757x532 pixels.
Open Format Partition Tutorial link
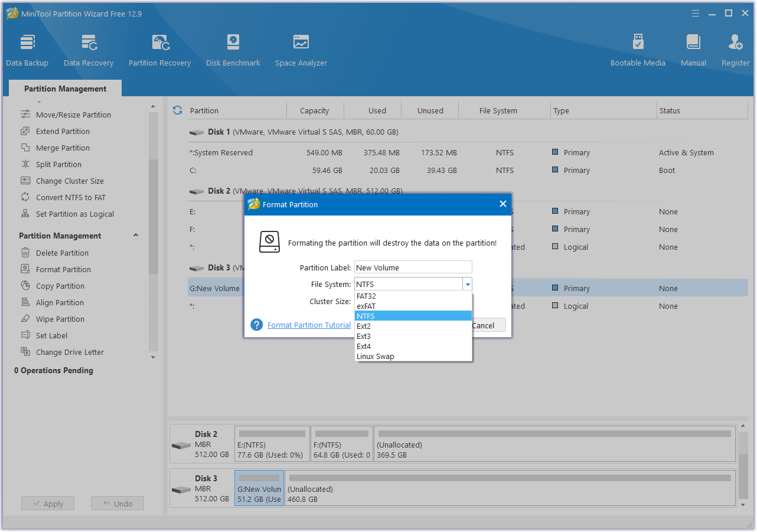tap(309, 325)
